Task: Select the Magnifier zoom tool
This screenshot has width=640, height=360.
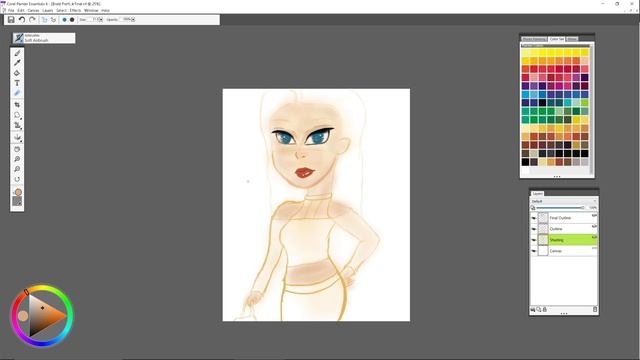Action: pos(17,159)
